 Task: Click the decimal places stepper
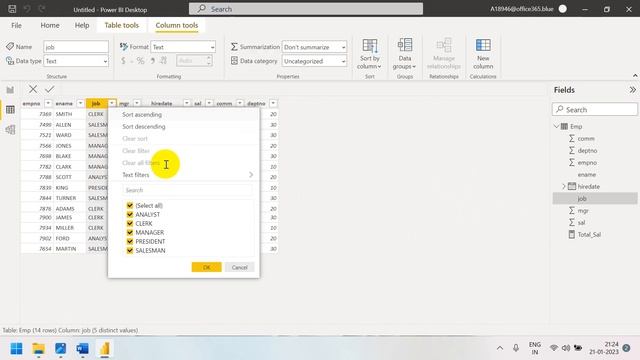coord(209,61)
